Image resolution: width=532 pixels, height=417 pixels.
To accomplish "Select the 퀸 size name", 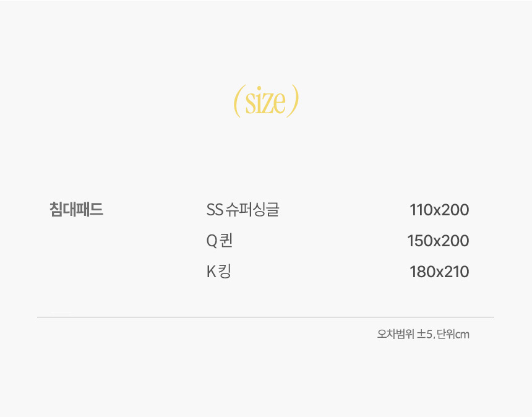I will point(226,240).
